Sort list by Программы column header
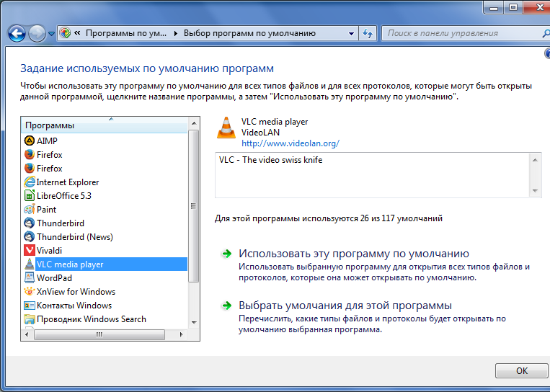Viewport: 550px width, 392px height. pyautogui.click(x=105, y=125)
